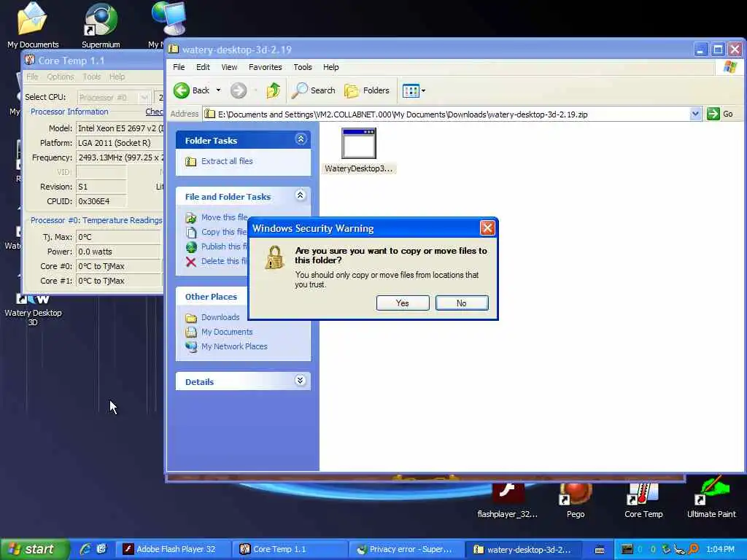Click Privacy error Supermium taskbar button
This screenshot has width=747, height=560.
(407, 549)
